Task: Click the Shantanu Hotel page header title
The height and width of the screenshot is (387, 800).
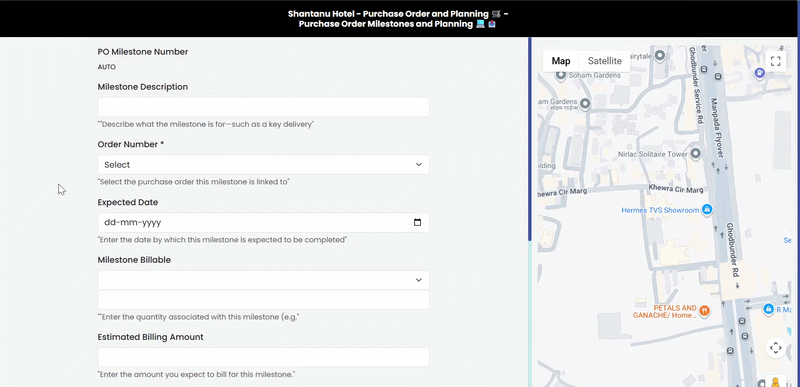Action: (x=398, y=19)
